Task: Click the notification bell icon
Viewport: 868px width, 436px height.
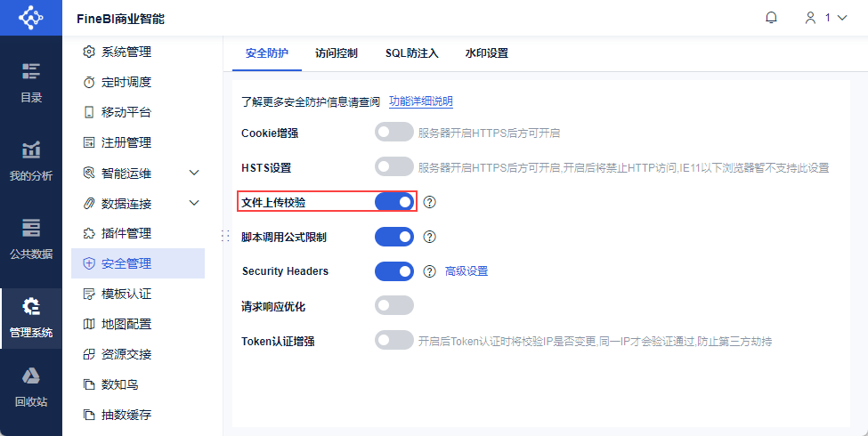Action: tap(771, 18)
